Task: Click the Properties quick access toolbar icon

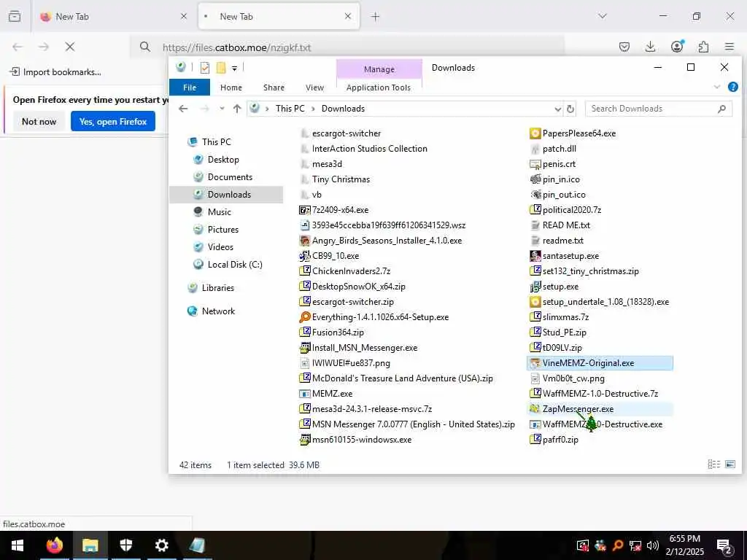Action: [205, 68]
